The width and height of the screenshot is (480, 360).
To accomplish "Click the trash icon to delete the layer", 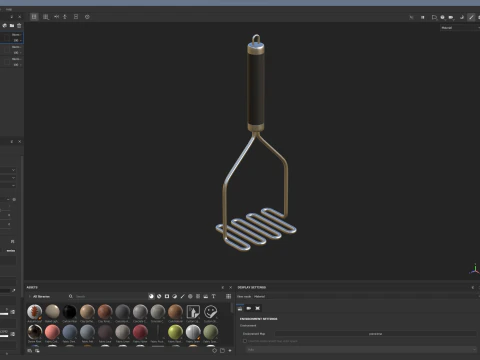I will point(19,26).
